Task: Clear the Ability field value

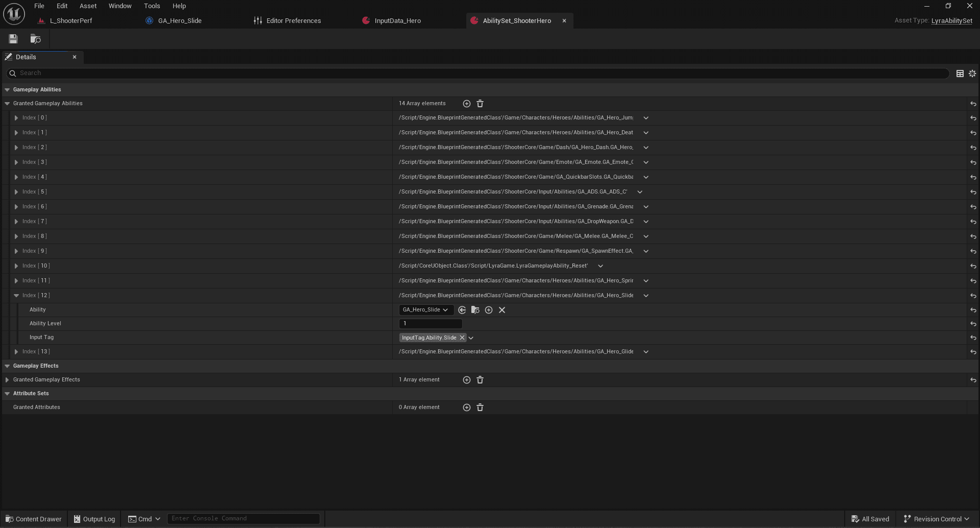Action: click(502, 310)
